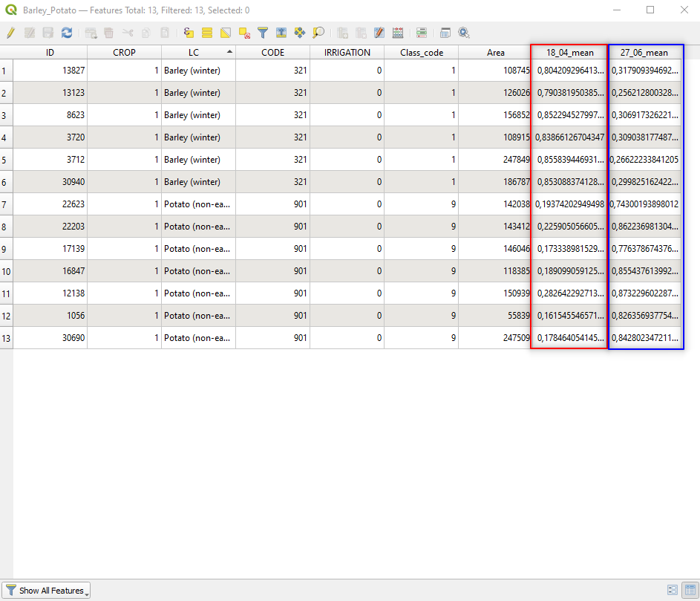This screenshot has height=601, width=700.
Task: Click Potato cell in row 10
Action: coord(198,271)
